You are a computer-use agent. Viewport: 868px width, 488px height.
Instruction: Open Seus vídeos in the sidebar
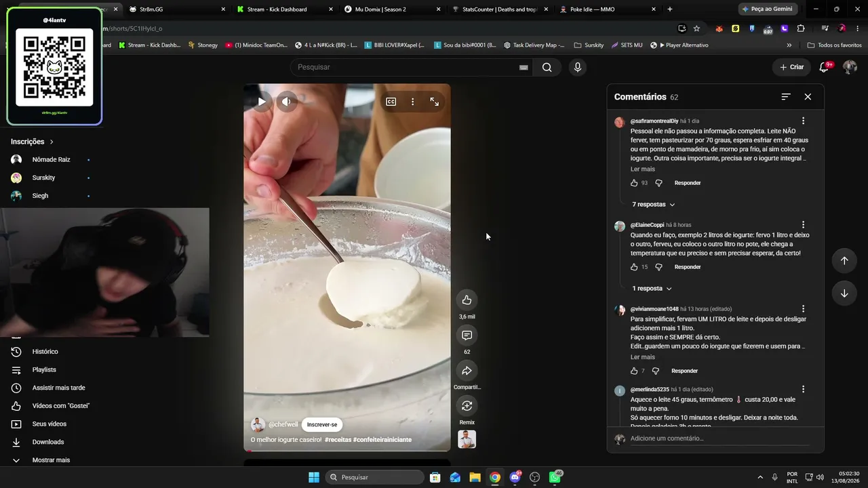[51, 424]
